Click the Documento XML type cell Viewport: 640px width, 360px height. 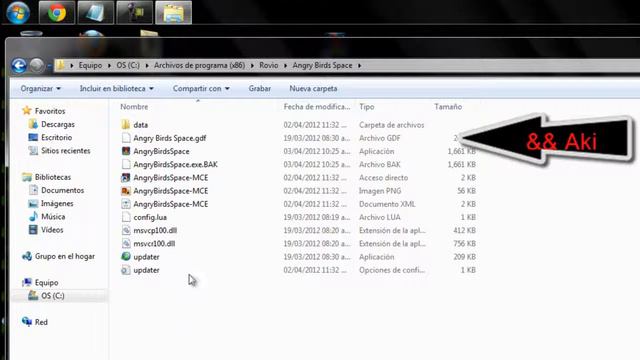(387, 204)
